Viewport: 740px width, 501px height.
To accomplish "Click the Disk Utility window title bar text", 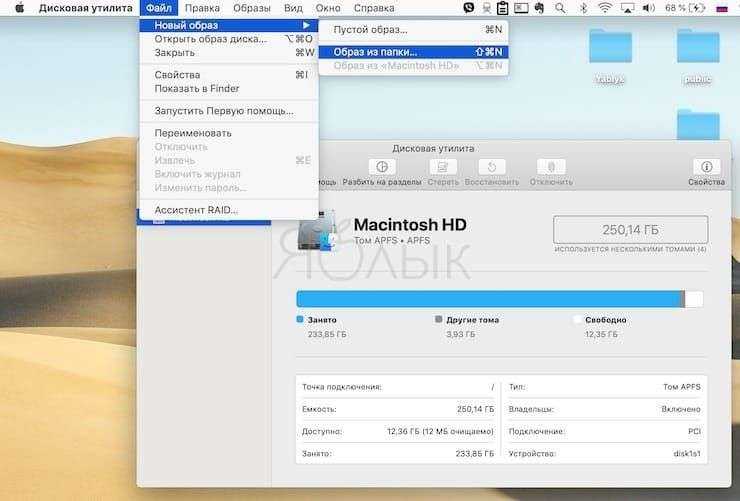I will click(433, 149).
